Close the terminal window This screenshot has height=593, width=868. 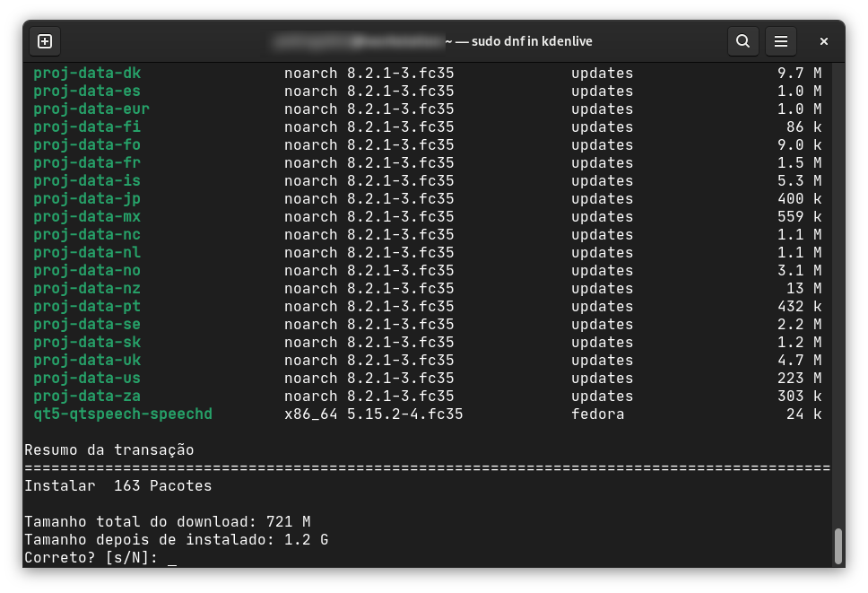click(x=823, y=41)
